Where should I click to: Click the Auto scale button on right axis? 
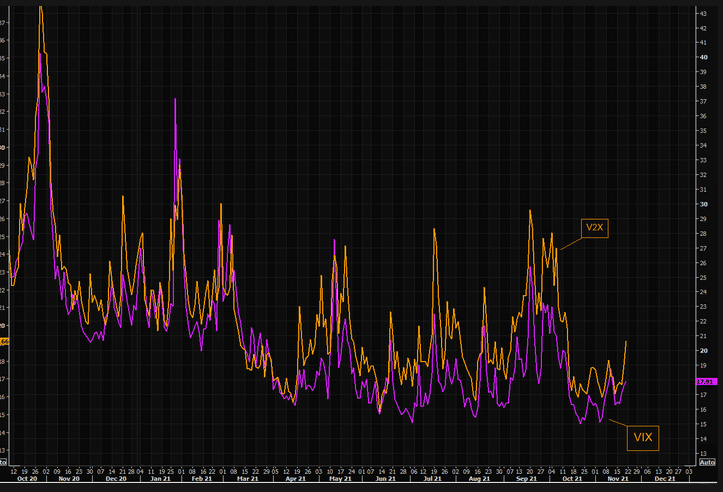pyautogui.click(x=707, y=462)
